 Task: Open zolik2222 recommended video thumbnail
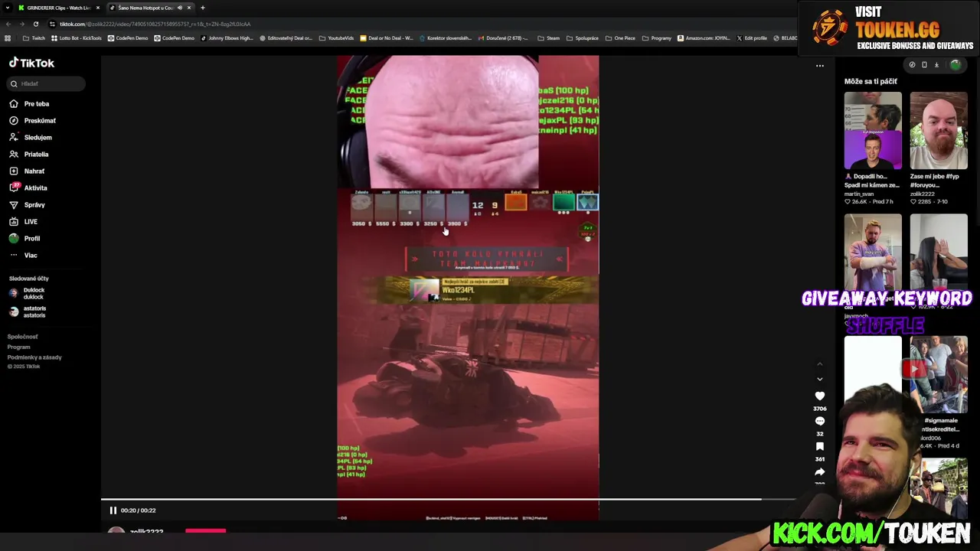939,130
